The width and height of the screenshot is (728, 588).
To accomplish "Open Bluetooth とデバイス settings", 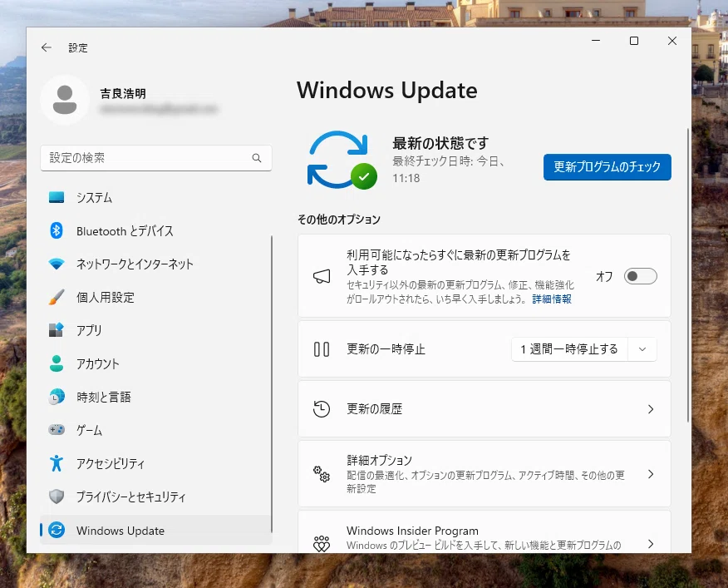I will 155,230.
